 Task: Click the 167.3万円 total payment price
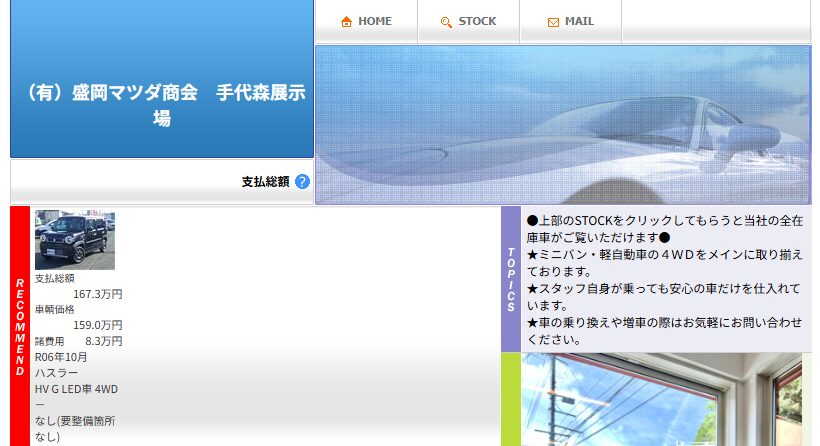tap(97, 294)
